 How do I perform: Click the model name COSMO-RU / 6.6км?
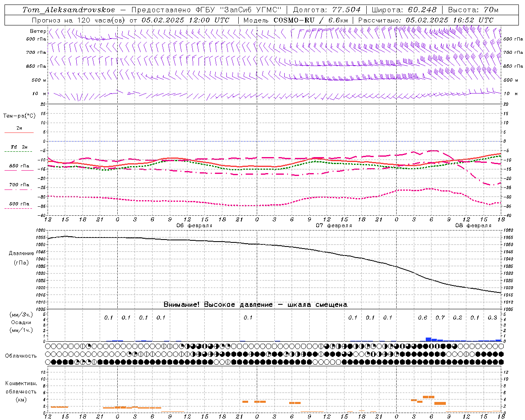310,20
